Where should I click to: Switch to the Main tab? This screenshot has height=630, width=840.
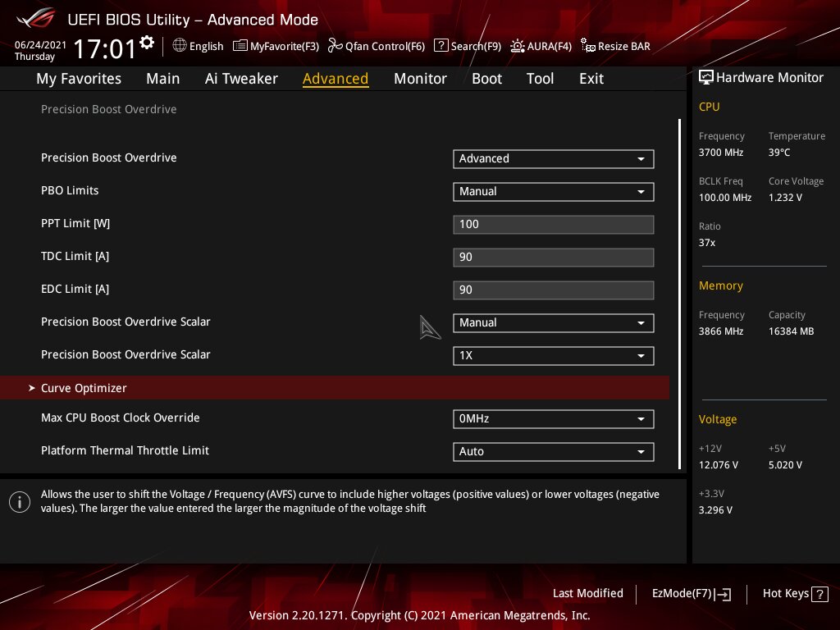click(163, 79)
